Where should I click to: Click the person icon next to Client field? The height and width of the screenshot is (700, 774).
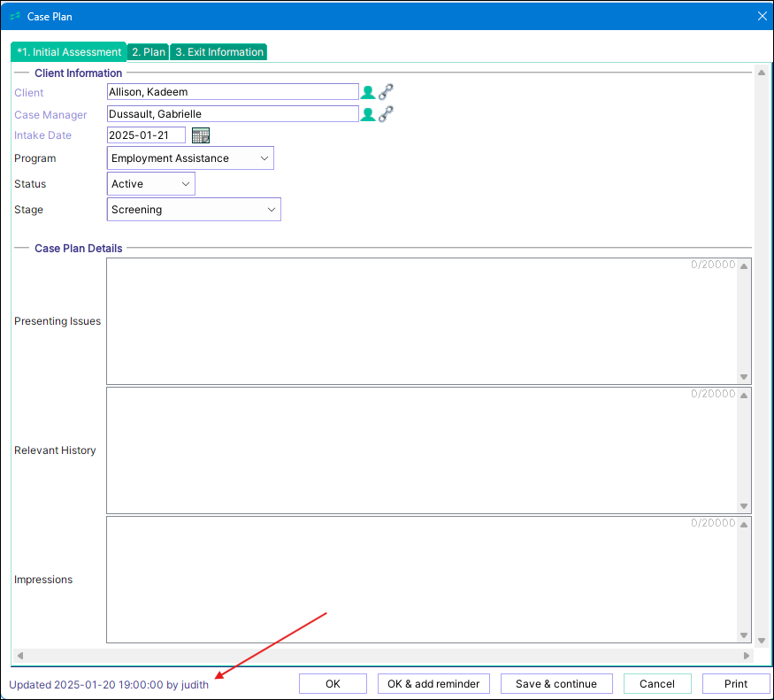(x=368, y=92)
